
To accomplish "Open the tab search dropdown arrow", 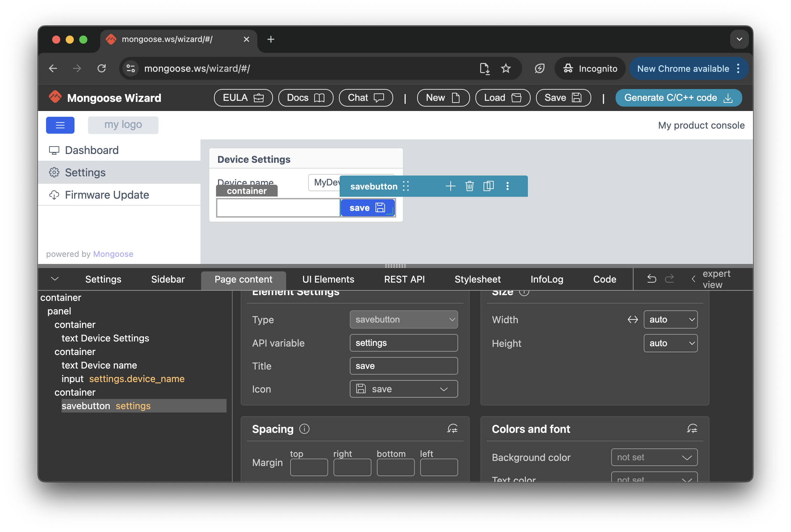I will coord(739,39).
